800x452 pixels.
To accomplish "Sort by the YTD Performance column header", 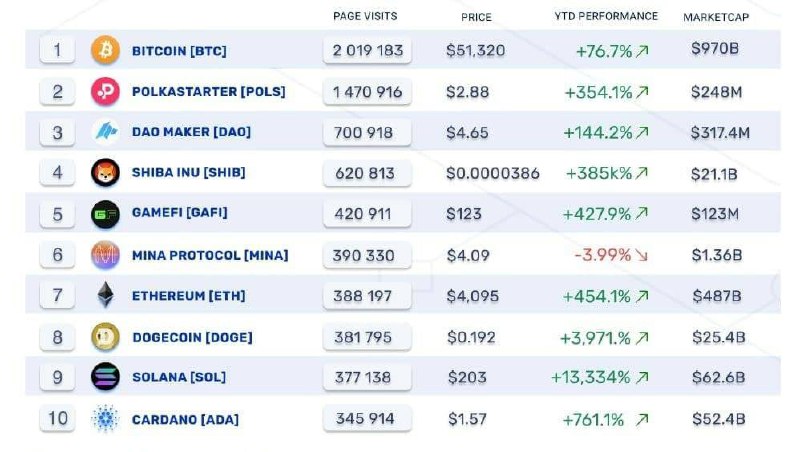I will (x=606, y=16).
